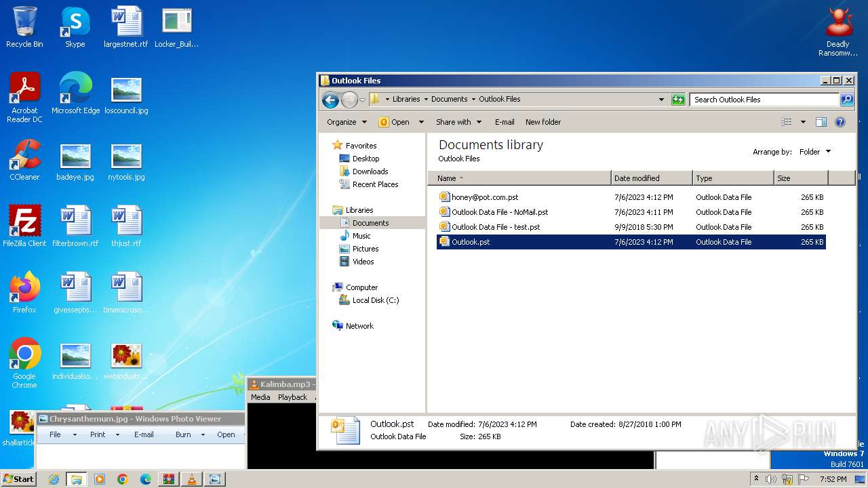Image resolution: width=868 pixels, height=488 pixels.
Task: Select filterbrown.rtf desktop file
Action: point(75,226)
